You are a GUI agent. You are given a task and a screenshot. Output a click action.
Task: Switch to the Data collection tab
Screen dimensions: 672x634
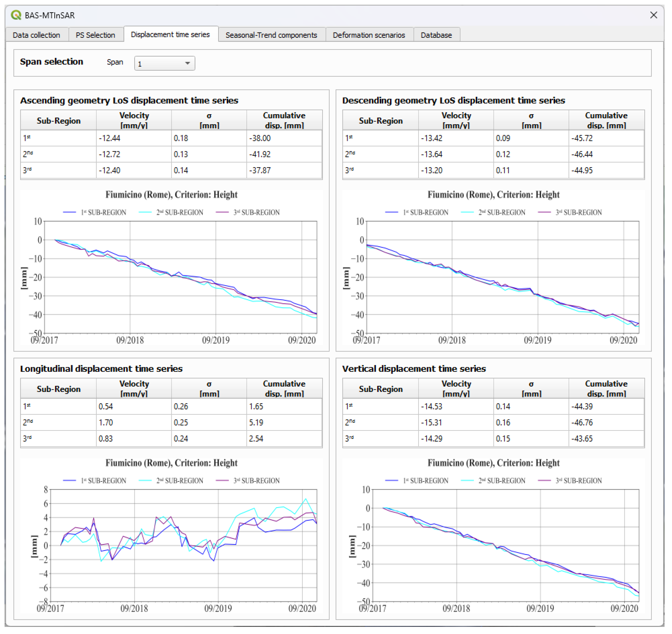click(37, 35)
